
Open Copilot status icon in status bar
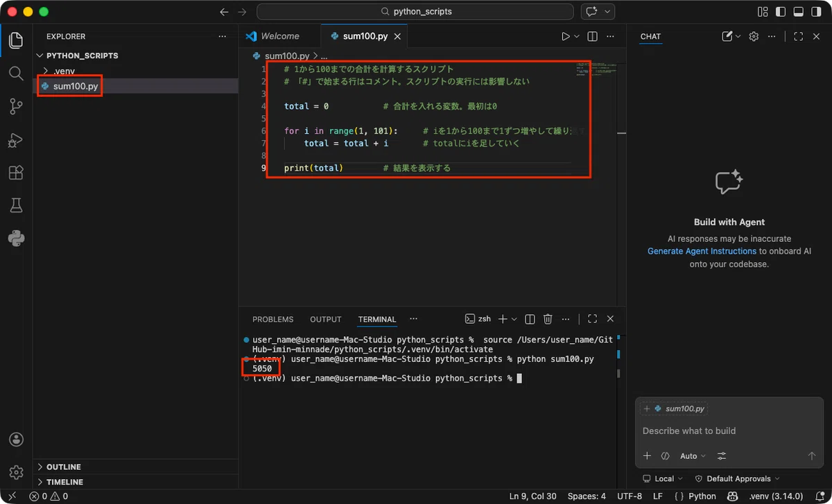click(731, 496)
